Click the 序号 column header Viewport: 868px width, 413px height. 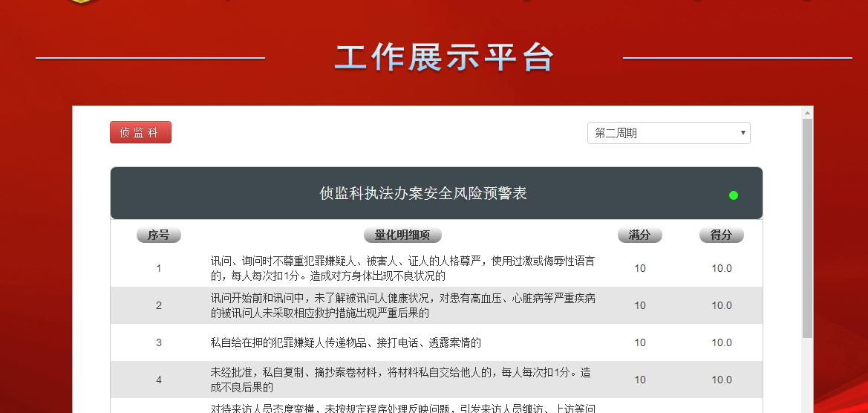pos(159,235)
